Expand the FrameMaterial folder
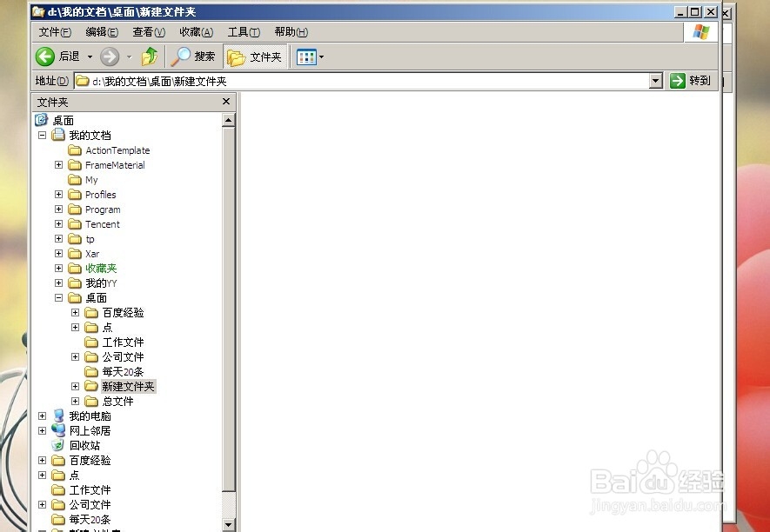Viewport: 770px width, 532px height. [x=58, y=165]
